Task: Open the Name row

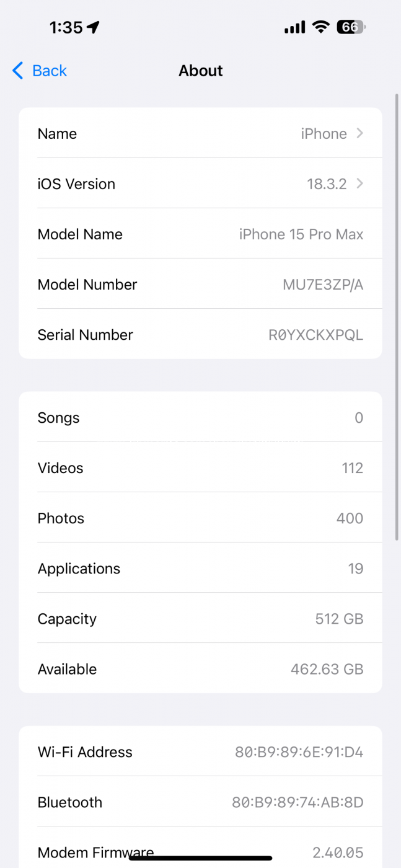Action: pyautogui.click(x=200, y=133)
